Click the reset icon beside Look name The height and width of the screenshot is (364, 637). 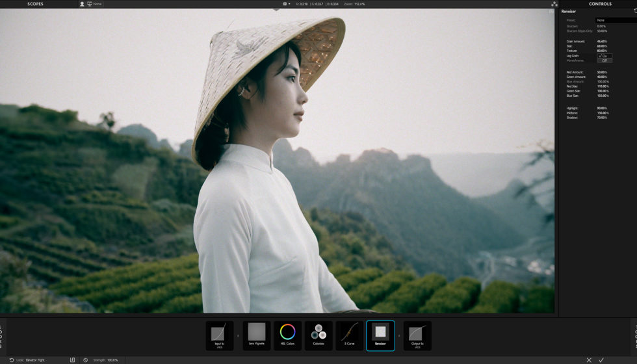click(12, 359)
